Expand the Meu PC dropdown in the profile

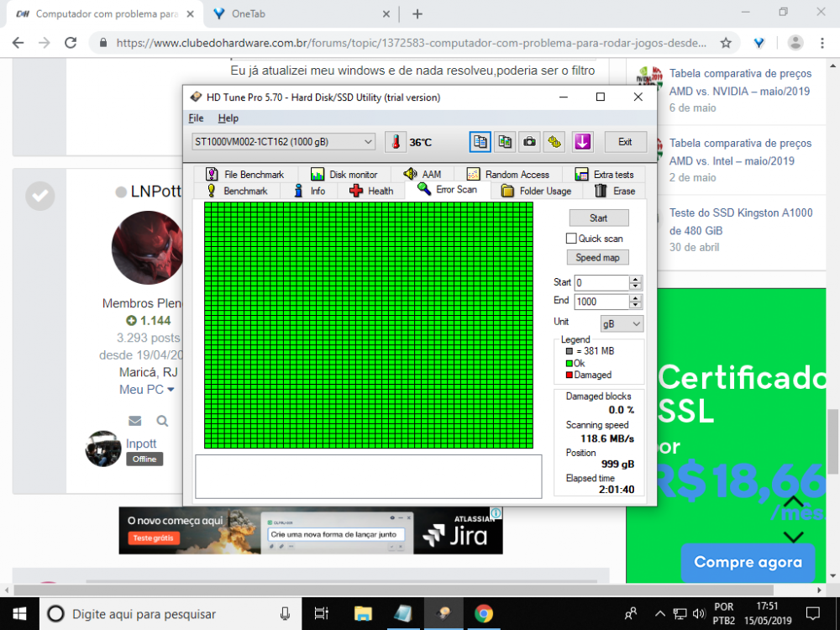click(147, 390)
